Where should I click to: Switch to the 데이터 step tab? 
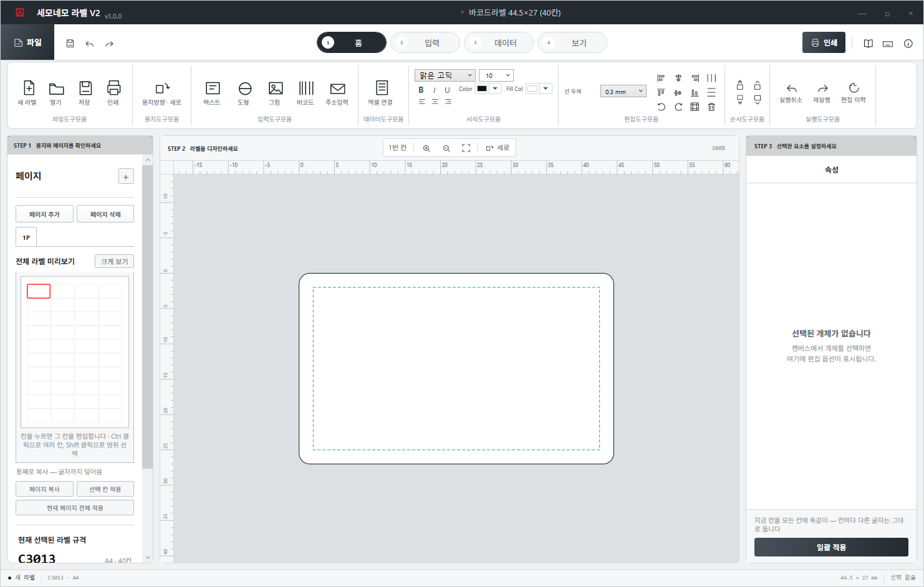[x=499, y=42]
